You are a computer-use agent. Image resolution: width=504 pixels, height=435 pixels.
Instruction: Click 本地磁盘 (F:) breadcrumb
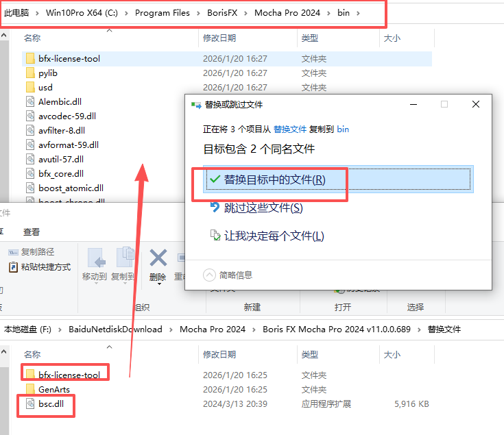point(27,330)
